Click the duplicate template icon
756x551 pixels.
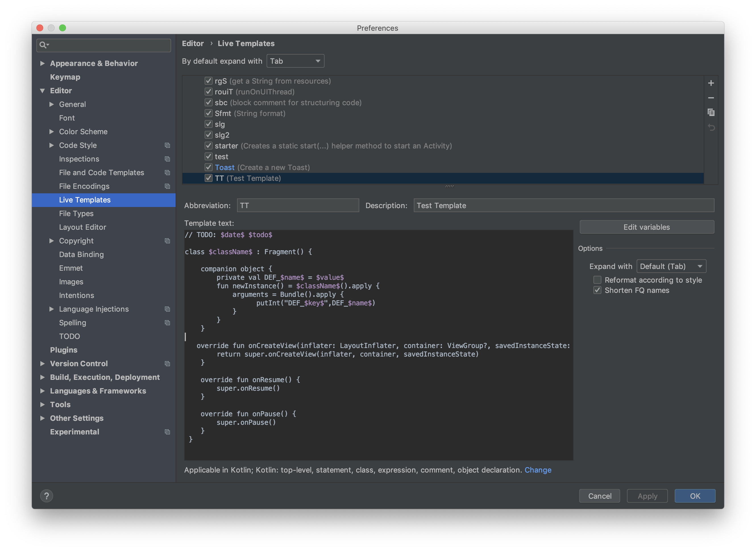[x=711, y=112]
